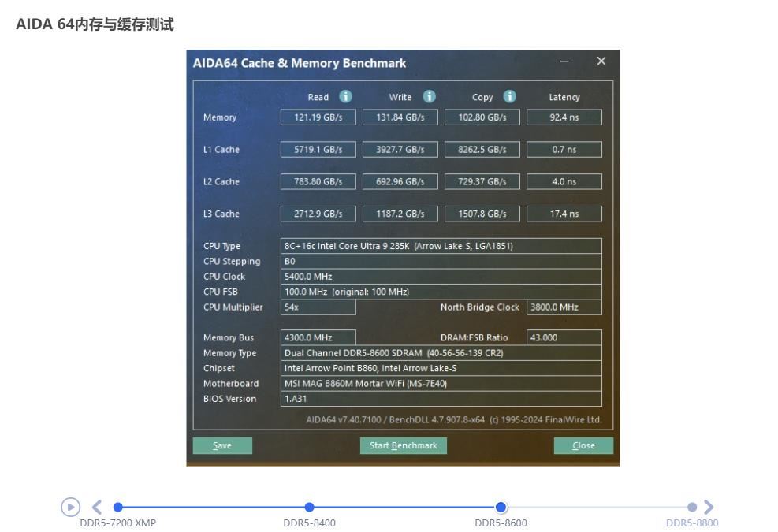Click the Read info icon

click(345, 96)
